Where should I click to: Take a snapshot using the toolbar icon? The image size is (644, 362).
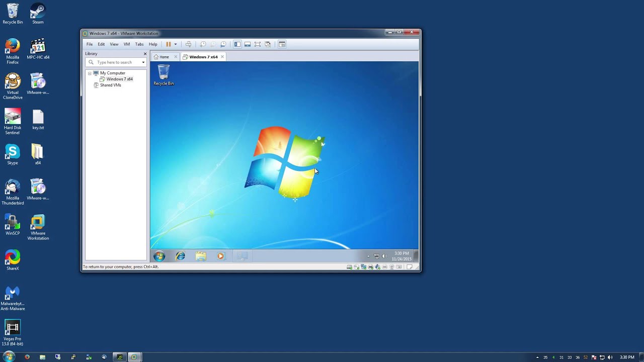pos(203,44)
